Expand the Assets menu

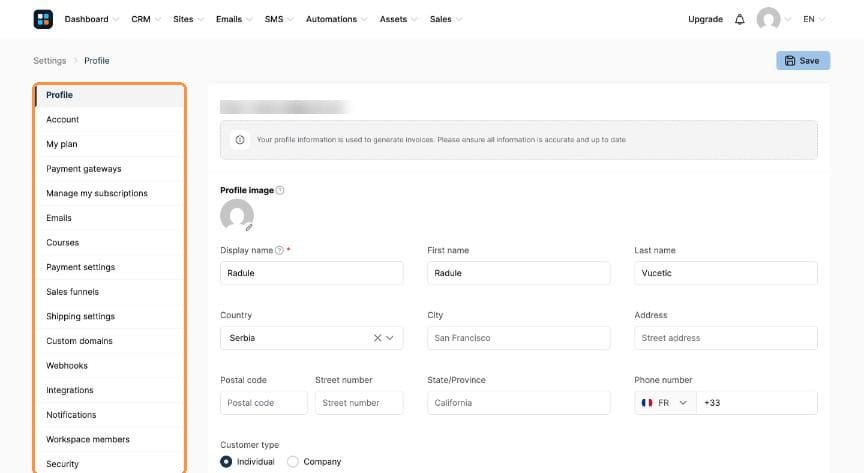click(398, 19)
